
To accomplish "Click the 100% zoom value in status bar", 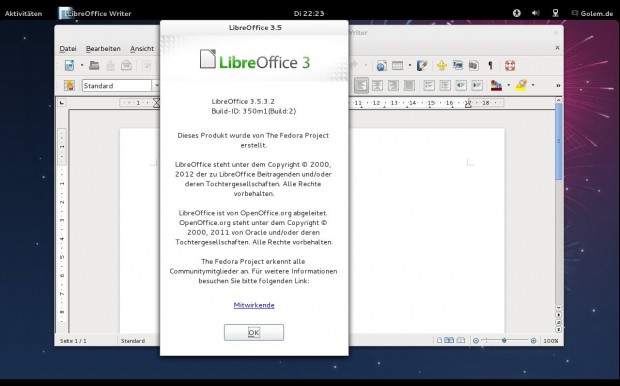I will [x=551, y=341].
